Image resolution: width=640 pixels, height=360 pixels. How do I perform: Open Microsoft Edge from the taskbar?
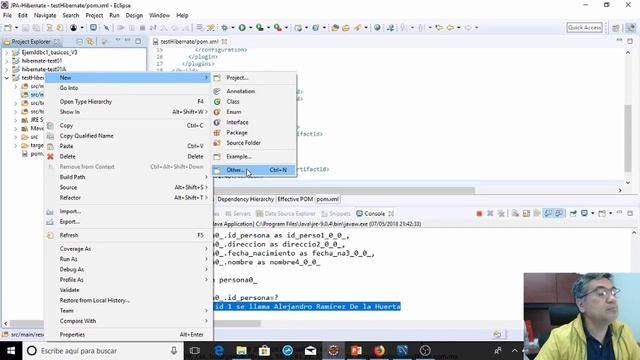pos(219,351)
